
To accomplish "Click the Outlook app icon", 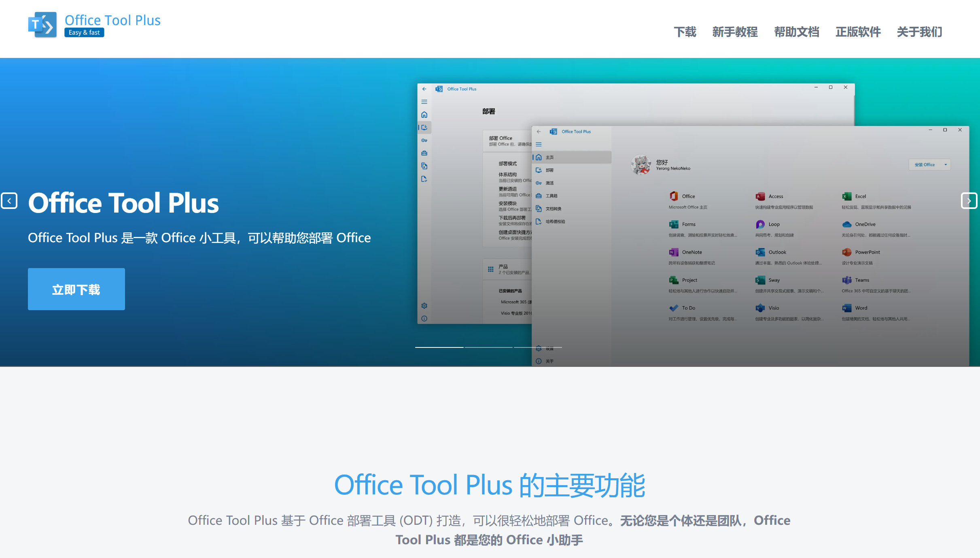I will (x=760, y=252).
